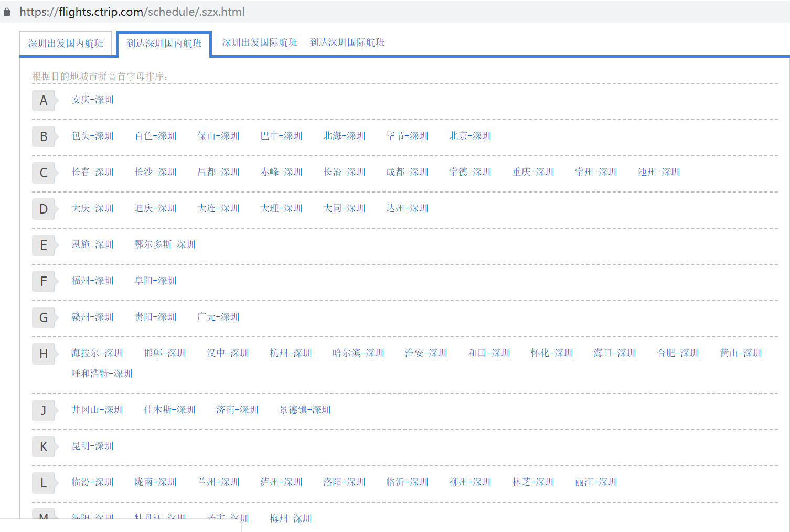Click the letter C index badge
The width and height of the screenshot is (790, 532).
coord(44,173)
